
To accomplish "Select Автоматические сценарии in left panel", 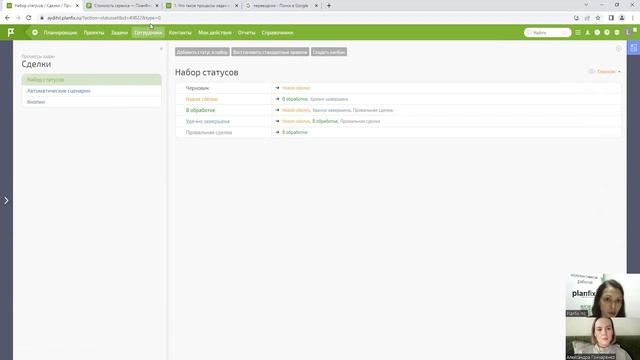I will click(x=91, y=91).
